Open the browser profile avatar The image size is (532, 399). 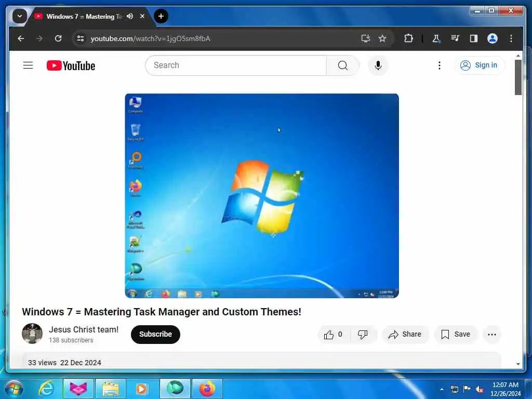click(493, 38)
